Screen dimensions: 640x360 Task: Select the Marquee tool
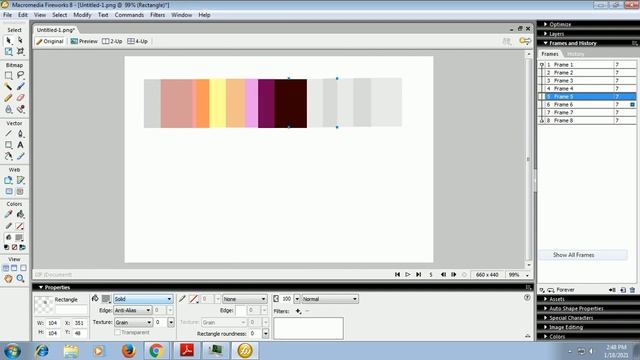[9, 76]
